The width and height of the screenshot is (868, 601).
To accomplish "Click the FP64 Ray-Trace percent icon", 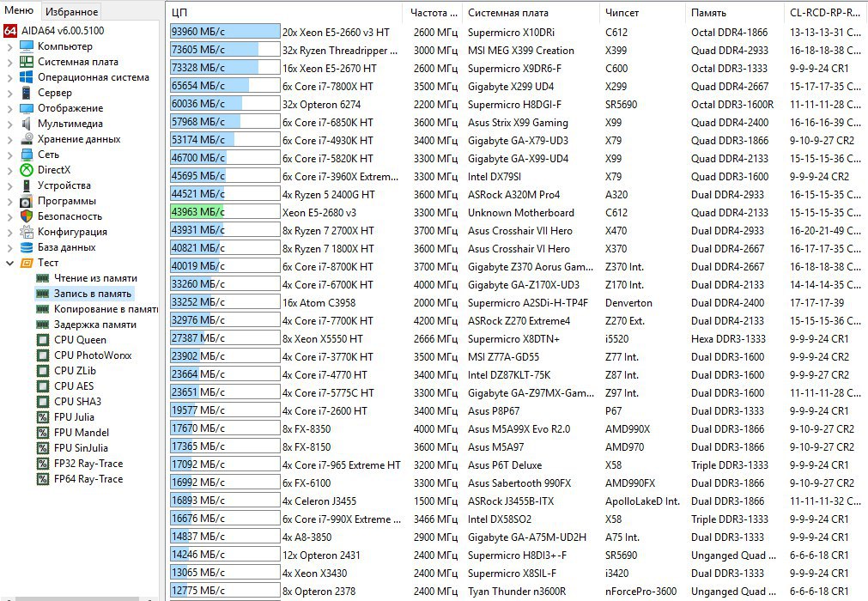I will pyautogui.click(x=43, y=479).
